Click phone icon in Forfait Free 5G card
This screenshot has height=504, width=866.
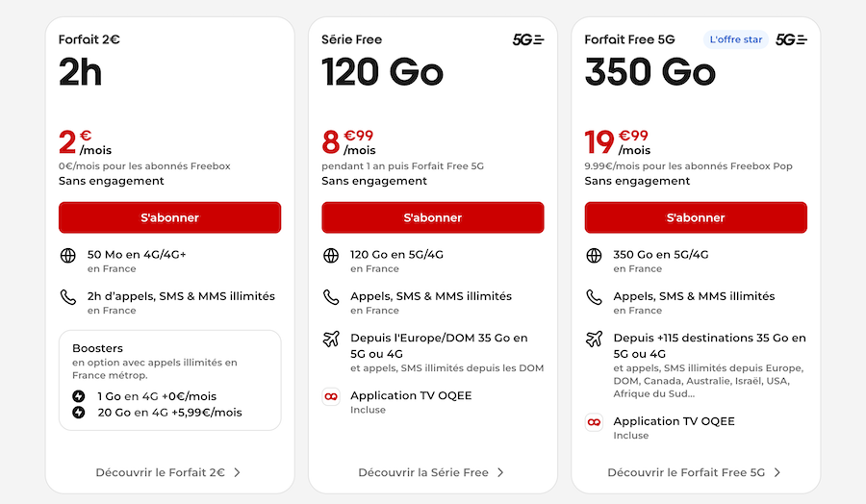pos(594,297)
